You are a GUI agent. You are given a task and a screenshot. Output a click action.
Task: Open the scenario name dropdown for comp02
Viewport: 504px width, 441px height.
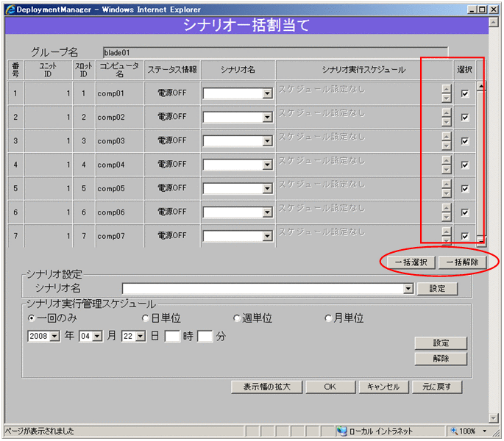[267, 118]
